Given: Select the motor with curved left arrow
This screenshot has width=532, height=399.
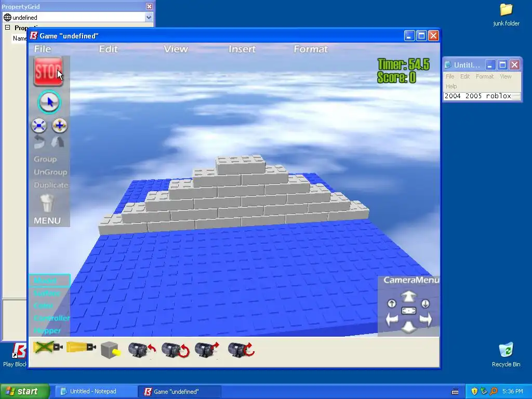Looking at the screenshot, I should (x=142, y=350).
